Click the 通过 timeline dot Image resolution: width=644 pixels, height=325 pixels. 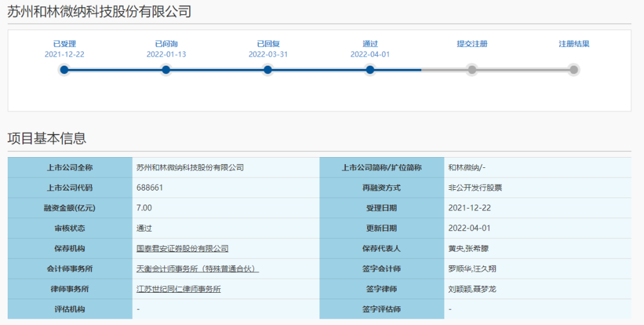pyautogui.click(x=370, y=70)
